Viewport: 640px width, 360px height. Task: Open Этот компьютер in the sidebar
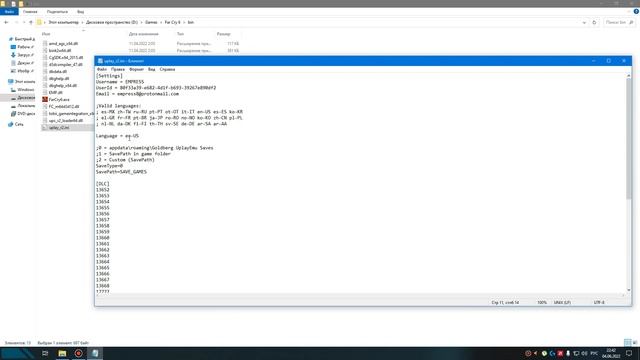[22, 82]
